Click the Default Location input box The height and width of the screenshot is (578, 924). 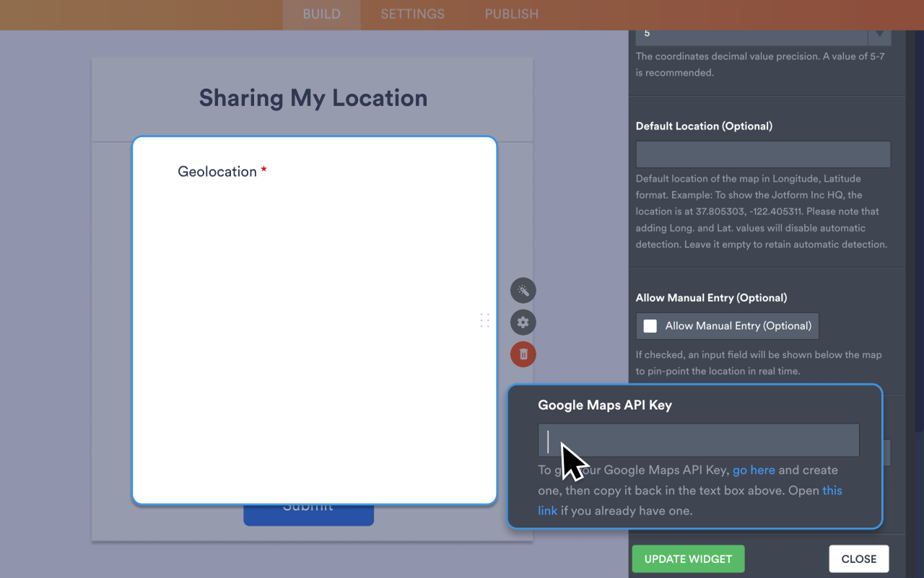click(762, 154)
